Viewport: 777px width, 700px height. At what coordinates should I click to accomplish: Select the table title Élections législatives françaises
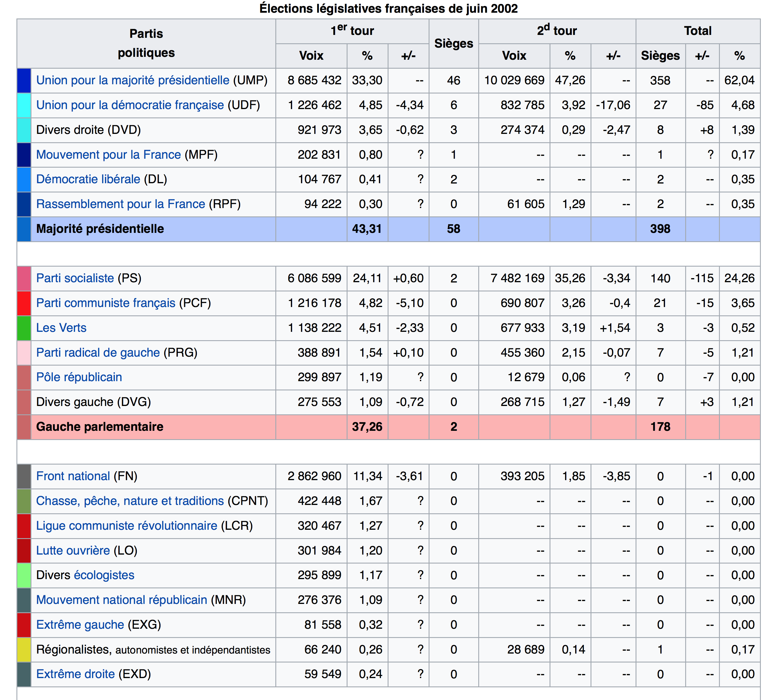[x=388, y=8]
